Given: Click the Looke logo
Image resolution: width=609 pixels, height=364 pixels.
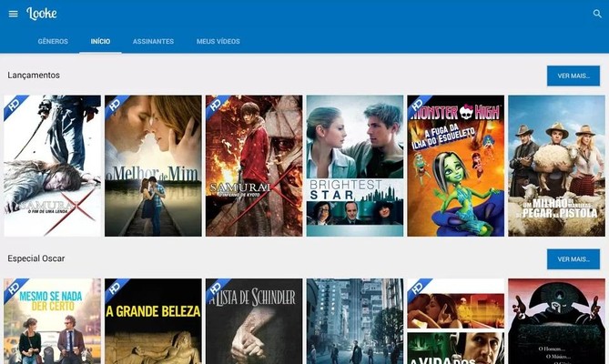Looking at the screenshot, I should tap(42, 14).
